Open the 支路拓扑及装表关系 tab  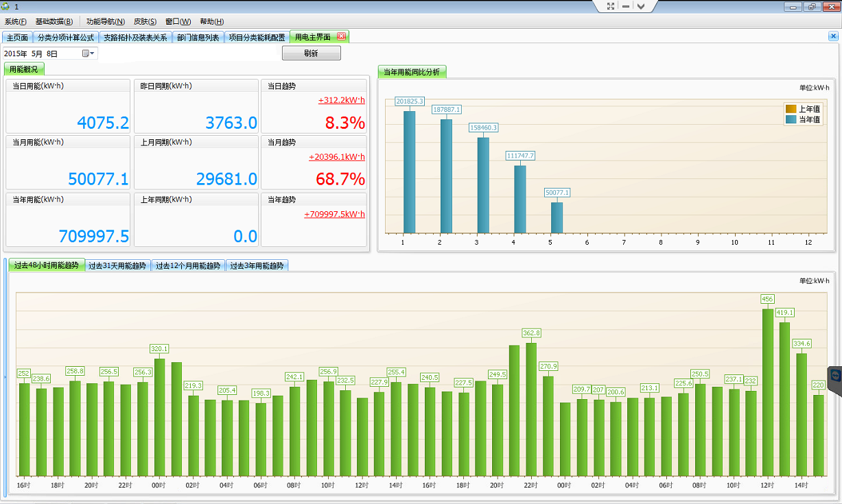pos(135,38)
